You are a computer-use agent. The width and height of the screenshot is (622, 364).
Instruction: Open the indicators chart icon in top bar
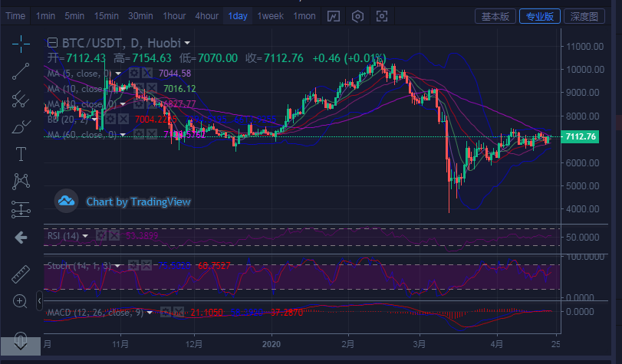click(333, 16)
